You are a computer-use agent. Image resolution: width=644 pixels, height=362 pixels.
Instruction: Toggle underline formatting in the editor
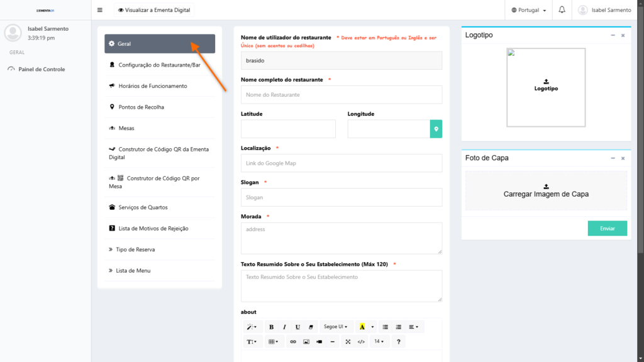297,327
